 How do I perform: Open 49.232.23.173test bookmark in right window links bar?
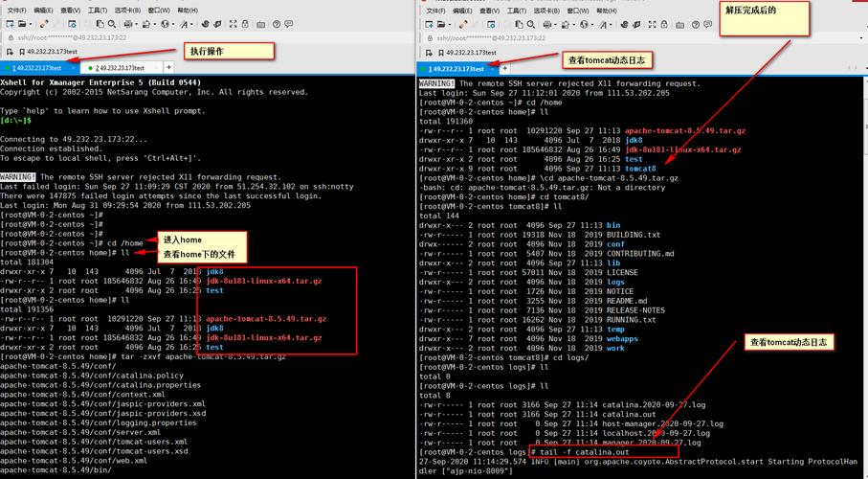click(467, 53)
